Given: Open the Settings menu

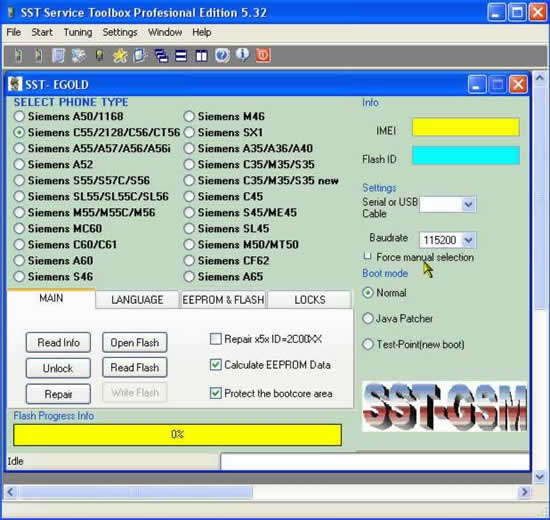Looking at the screenshot, I should pyautogui.click(x=120, y=32).
